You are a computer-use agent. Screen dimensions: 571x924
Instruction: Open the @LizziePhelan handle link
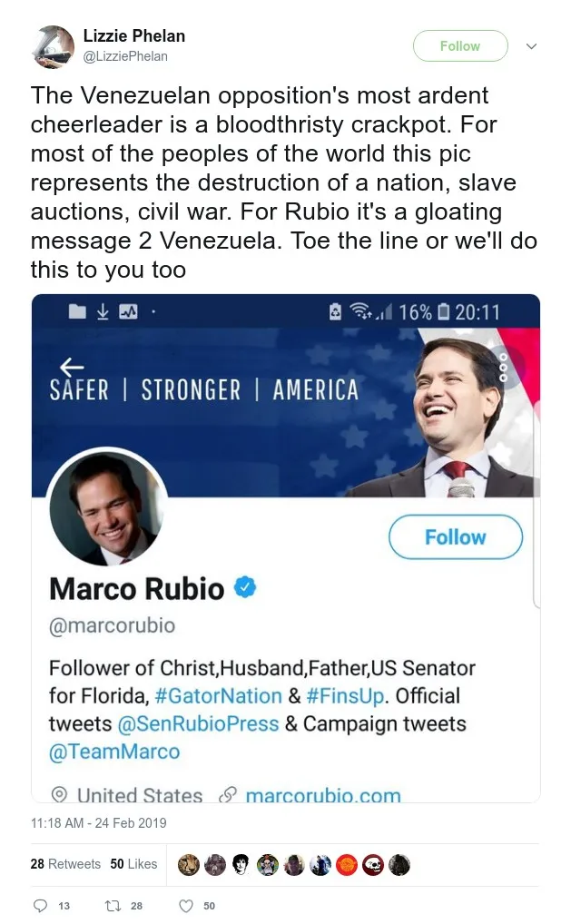125,56
